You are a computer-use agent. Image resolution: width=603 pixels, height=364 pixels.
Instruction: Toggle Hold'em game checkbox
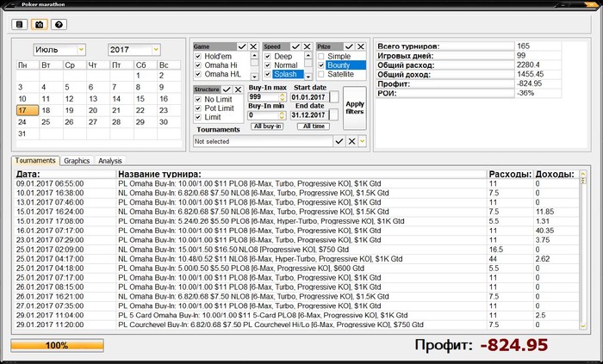click(x=198, y=56)
